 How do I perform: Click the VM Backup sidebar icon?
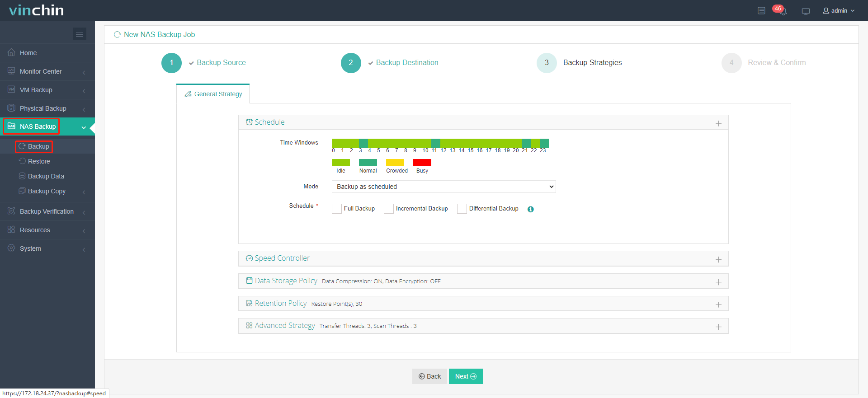click(11, 89)
